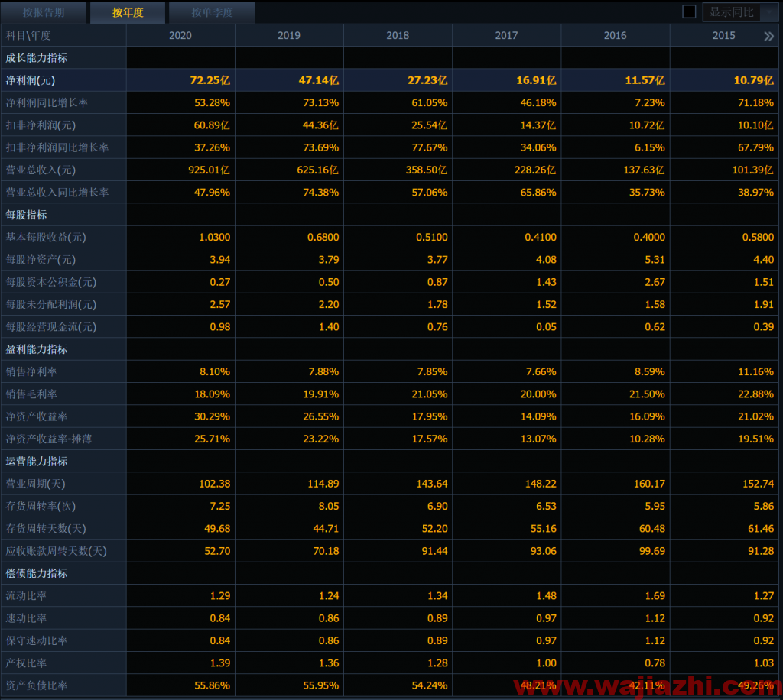Viewport: 783px width, 700px height.
Task: Select 2020 total revenue 925.01亿
Action: [209, 170]
